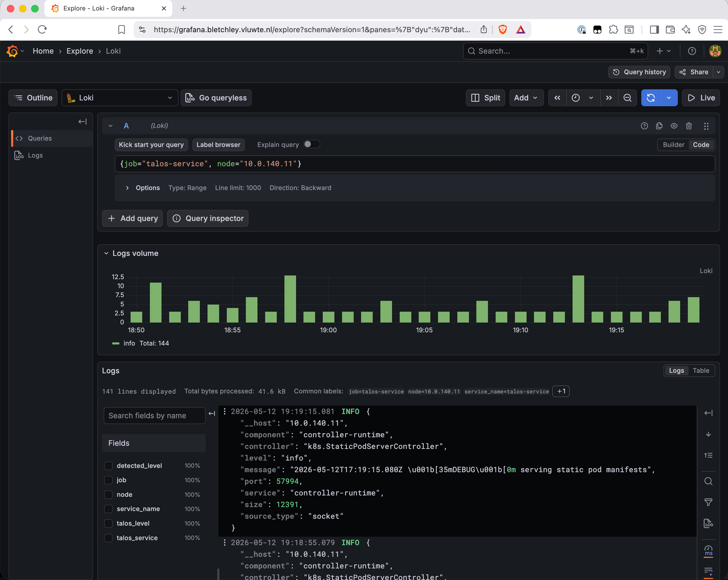The width and height of the screenshot is (728, 580).
Task: Start Live log streaming
Action: click(701, 98)
